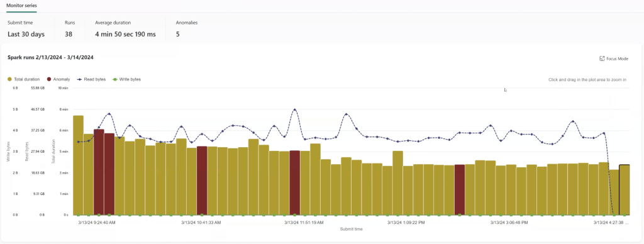This screenshot has height=244, width=644.
Task: Select the tallest first bar in chart
Action: pos(78,165)
